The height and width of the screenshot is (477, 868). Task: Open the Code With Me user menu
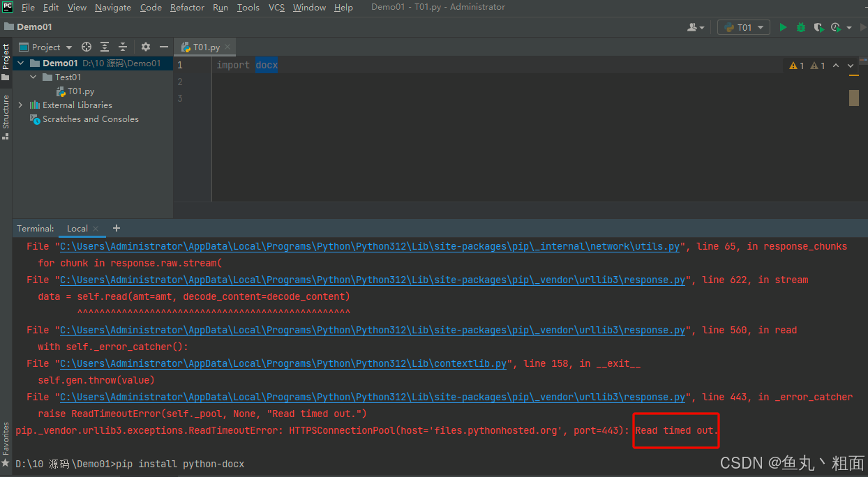click(696, 27)
